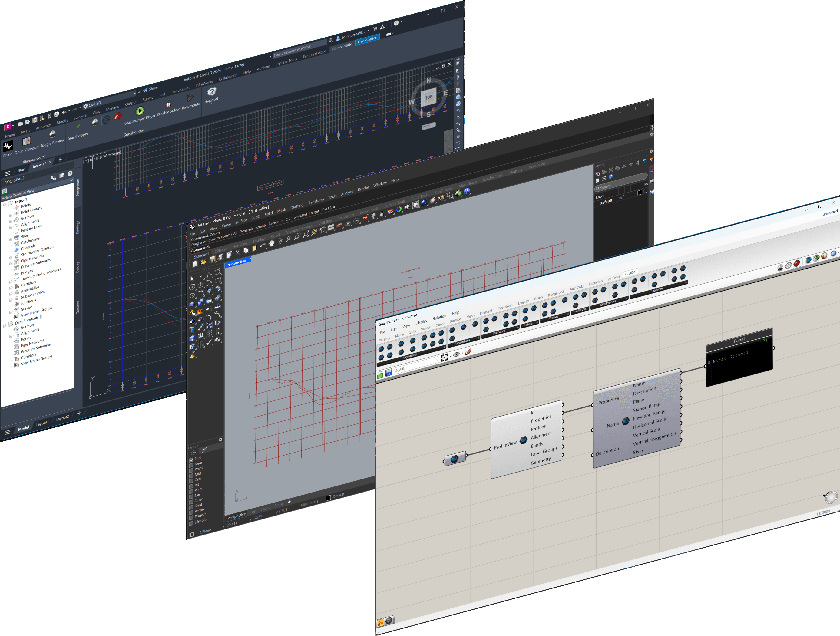Expand Point Groups tree node
Viewport: 840px width, 636px height.
point(11,216)
